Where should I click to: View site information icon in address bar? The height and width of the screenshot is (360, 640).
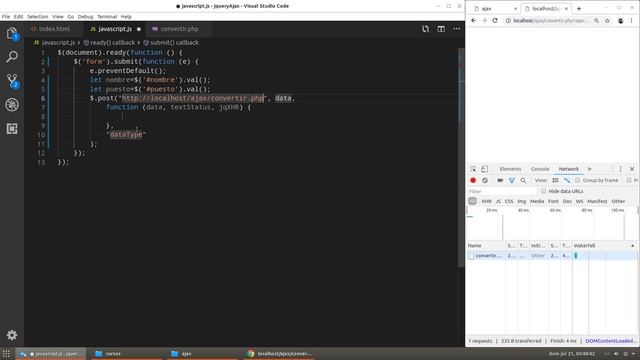click(x=508, y=20)
